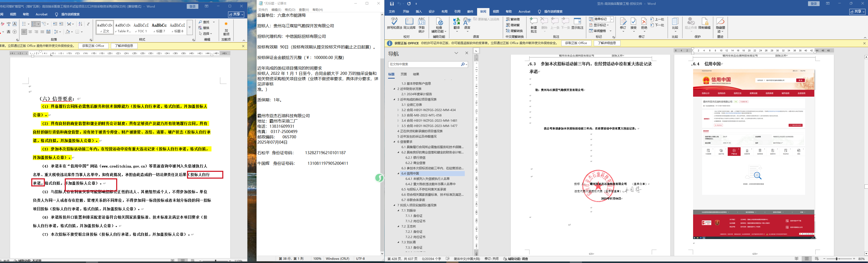
Task: Collapse heading 6 信誉要求 in navigation tree
Action: pos(394,142)
